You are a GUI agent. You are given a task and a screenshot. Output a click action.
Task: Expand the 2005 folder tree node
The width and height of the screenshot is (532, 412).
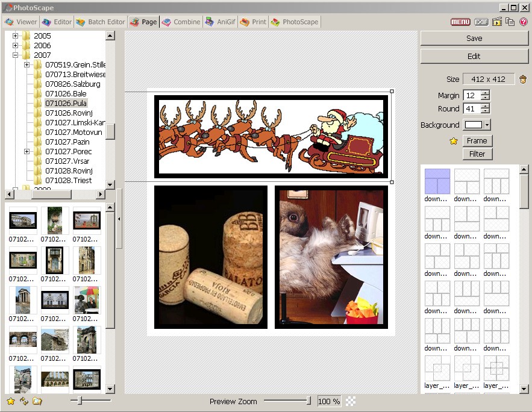tap(16, 36)
